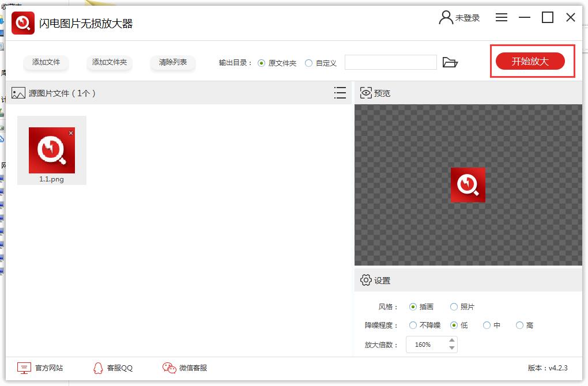Remove 1.1.png using its x icon
This screenshot has width=588, height=386.
71,132
